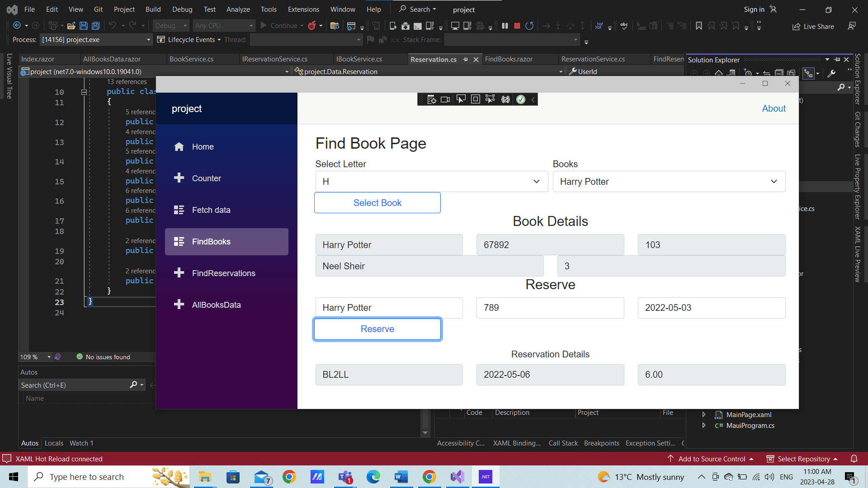Go to FindReservations in app sidebar
The height and width of the screenshot is (488, 868).
pyautogui.click(x=226, y=273)
